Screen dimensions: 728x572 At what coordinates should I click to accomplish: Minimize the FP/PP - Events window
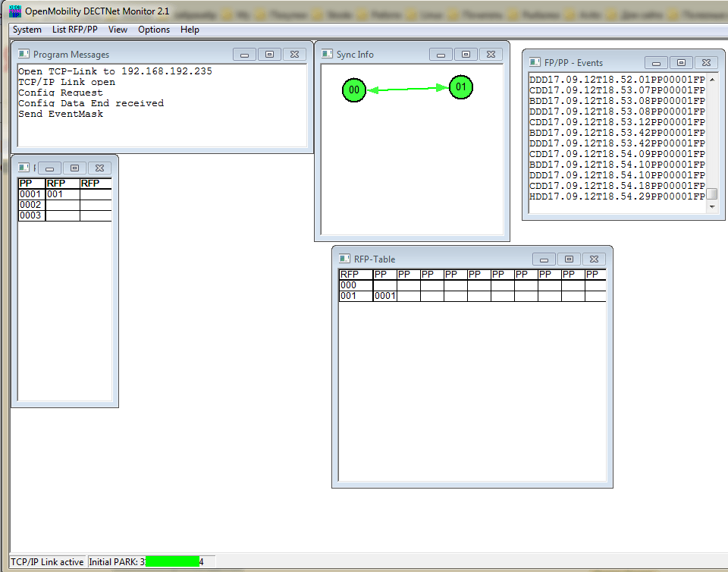657,63
